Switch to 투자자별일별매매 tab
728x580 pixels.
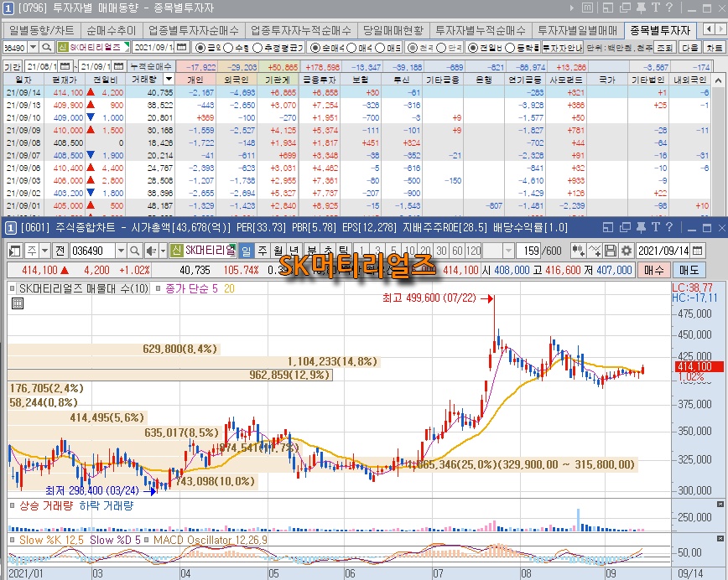click(x=578, y=31)
